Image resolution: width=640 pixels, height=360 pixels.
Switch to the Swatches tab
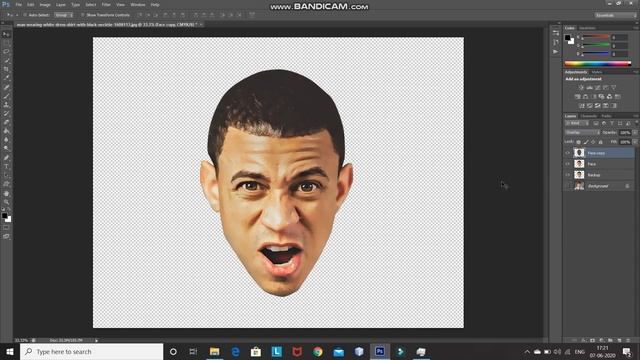coord(587,28)
